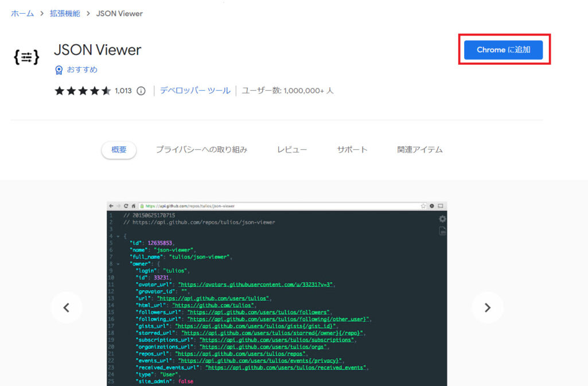This screenshot has width=588, height=386.
Task: Click the JSON Viewer title heading
Action: click(x=98, y=50)
